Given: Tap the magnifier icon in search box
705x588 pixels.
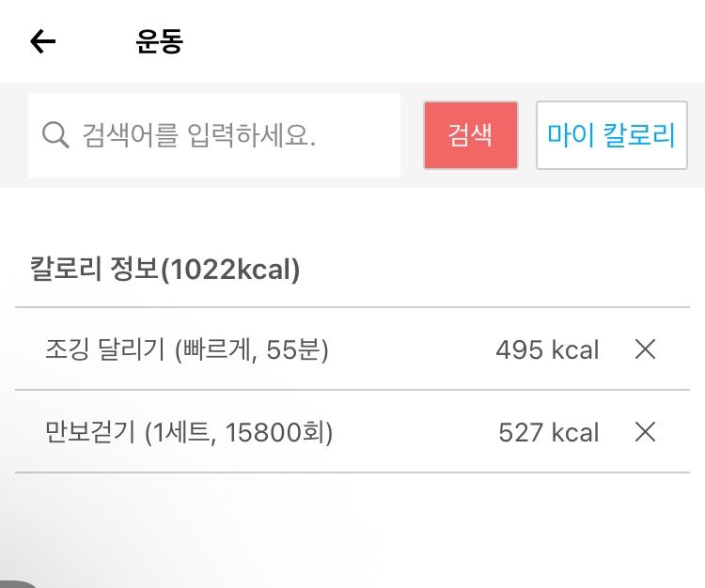Looking at the screenshot, I should 55,134.
